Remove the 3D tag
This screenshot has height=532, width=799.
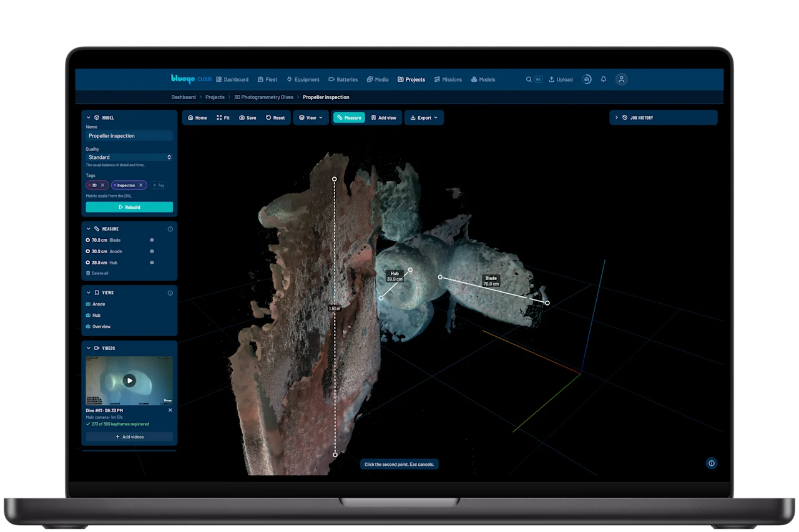point(102,185)
